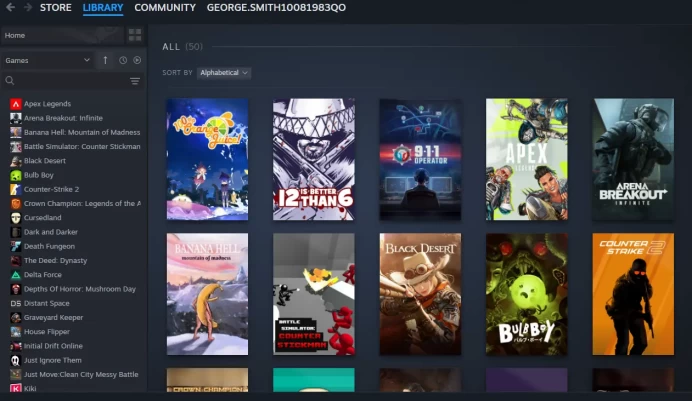Open the advanced filters icon
Viewport: 692px width, 401px height.
[135, 81]
